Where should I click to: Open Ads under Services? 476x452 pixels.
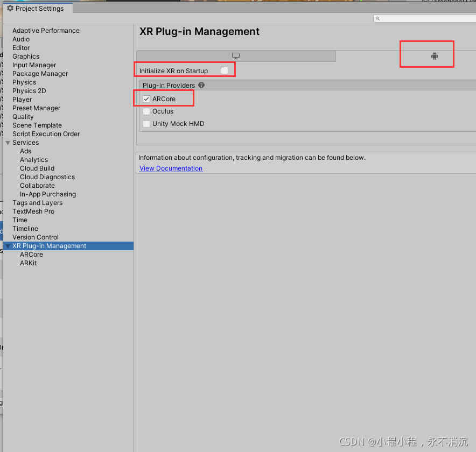click(25, 151)
